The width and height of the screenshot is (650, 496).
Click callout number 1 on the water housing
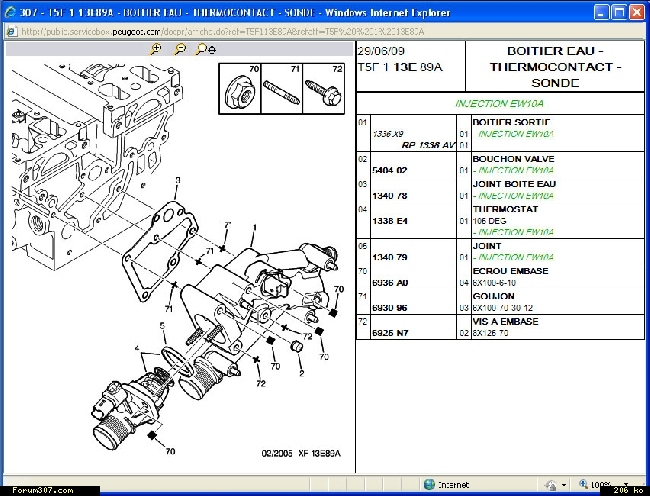255,227
